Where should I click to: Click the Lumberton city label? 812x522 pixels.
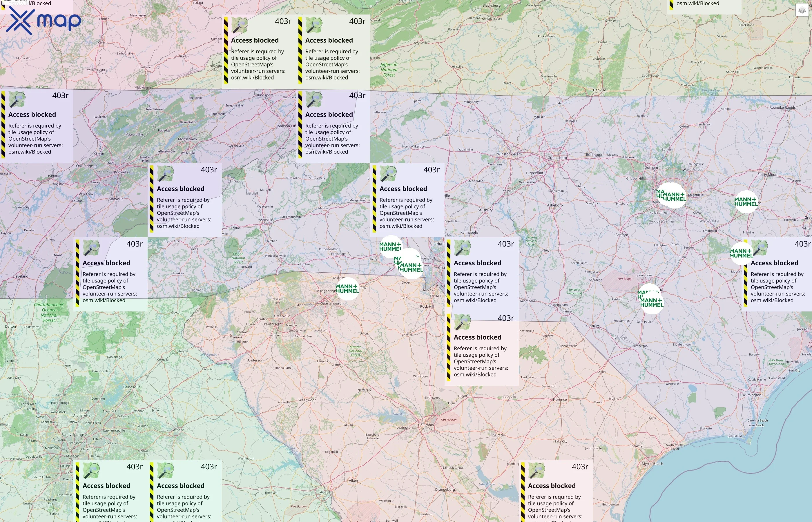(x=640, y=346)
